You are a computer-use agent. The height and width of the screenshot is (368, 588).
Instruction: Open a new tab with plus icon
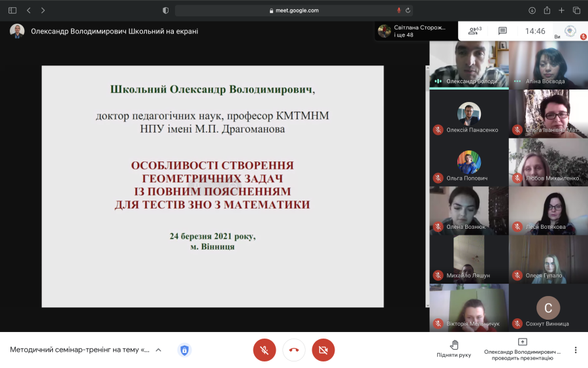[x=561, y=10]
